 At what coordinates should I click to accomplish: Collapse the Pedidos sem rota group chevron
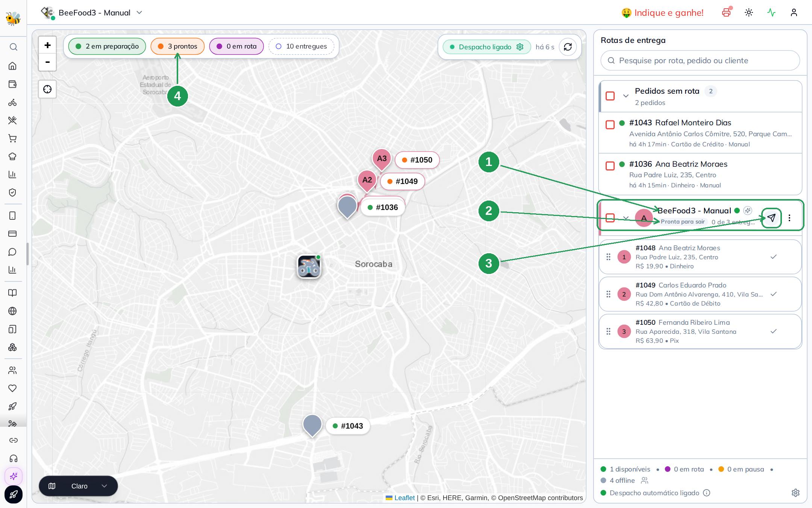click(x=626, y=96)
